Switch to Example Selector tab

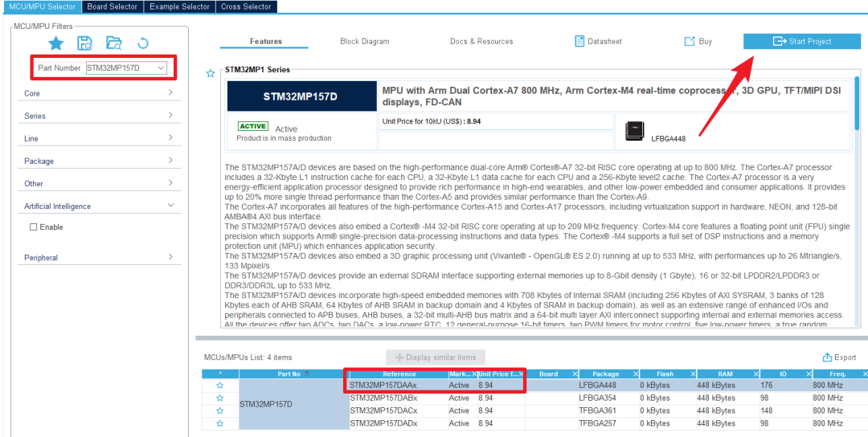179,6
